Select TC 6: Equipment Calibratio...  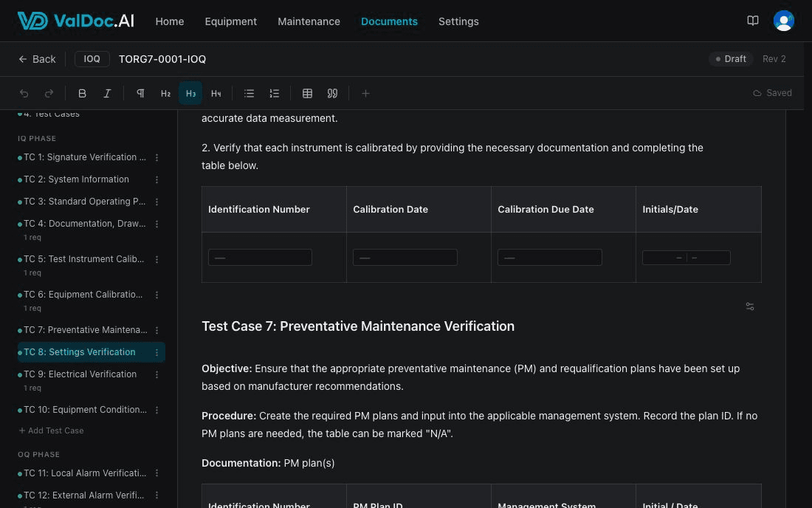point(83,294)
